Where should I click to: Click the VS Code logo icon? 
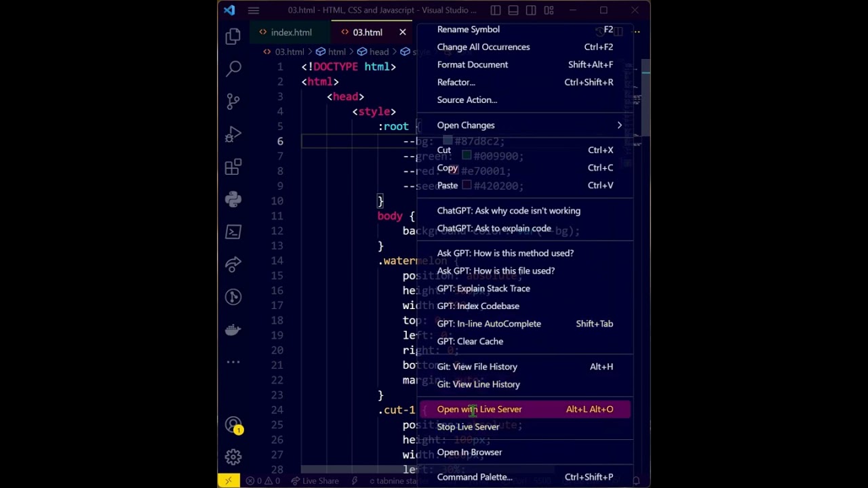(x=229, y=10)
